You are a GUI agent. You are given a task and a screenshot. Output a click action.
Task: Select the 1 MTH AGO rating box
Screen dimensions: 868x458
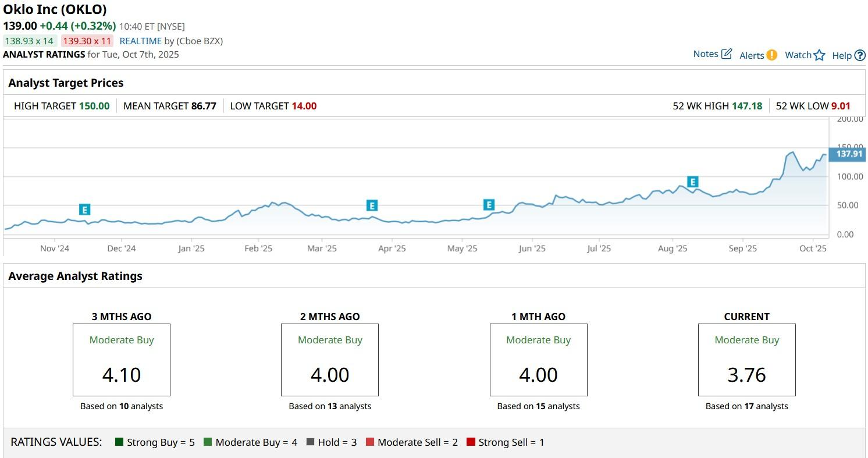(x=538, y=360)
